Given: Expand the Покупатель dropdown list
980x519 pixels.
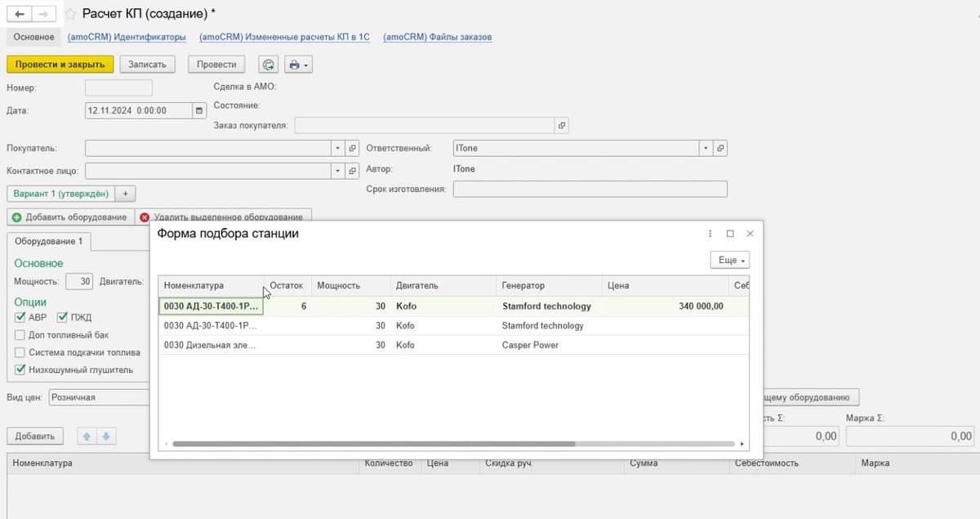Looking at the screenshot, I should pos(338,148).
